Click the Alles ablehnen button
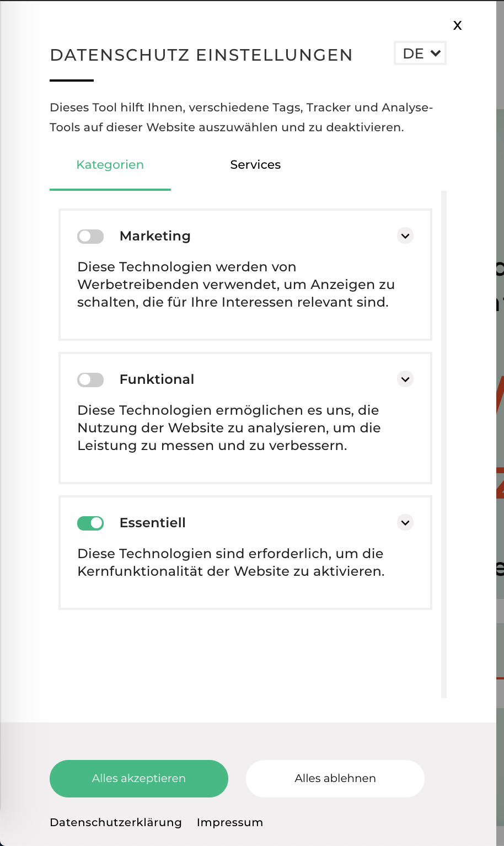 (335, 779)
